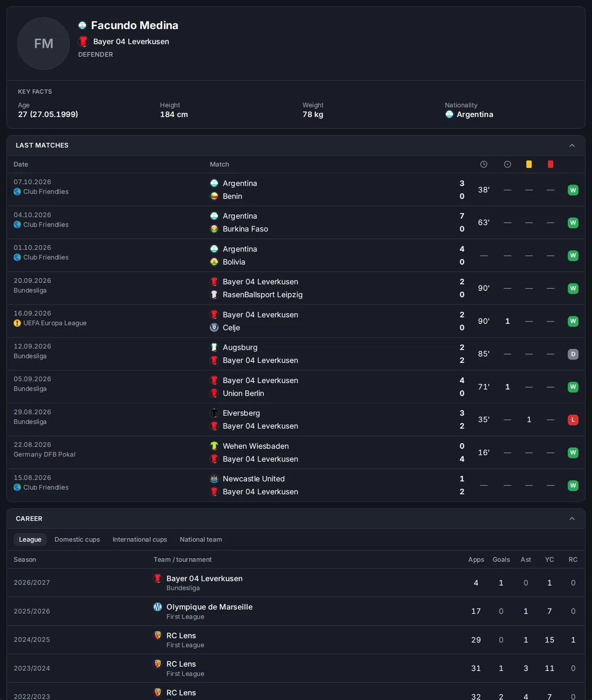592x700 pixels.
Task: Click the Bayer 04 Leverkusen club crest in header
Action: tap(83, 41)
